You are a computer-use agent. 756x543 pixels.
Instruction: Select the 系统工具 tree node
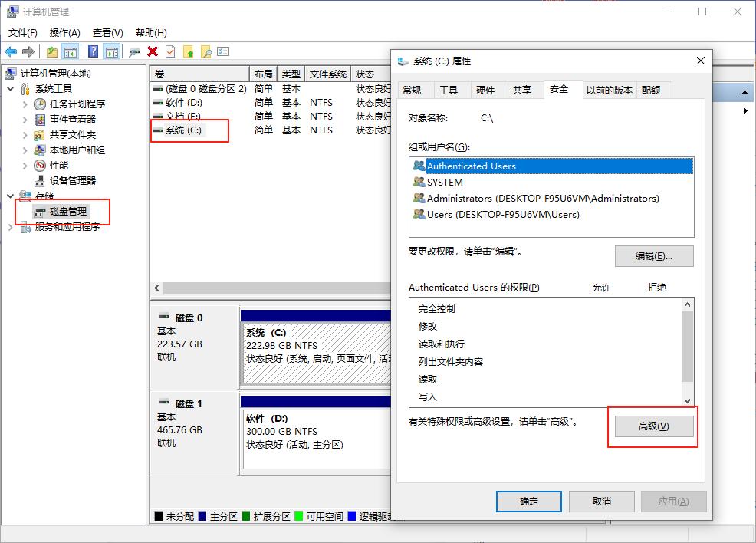54,89
